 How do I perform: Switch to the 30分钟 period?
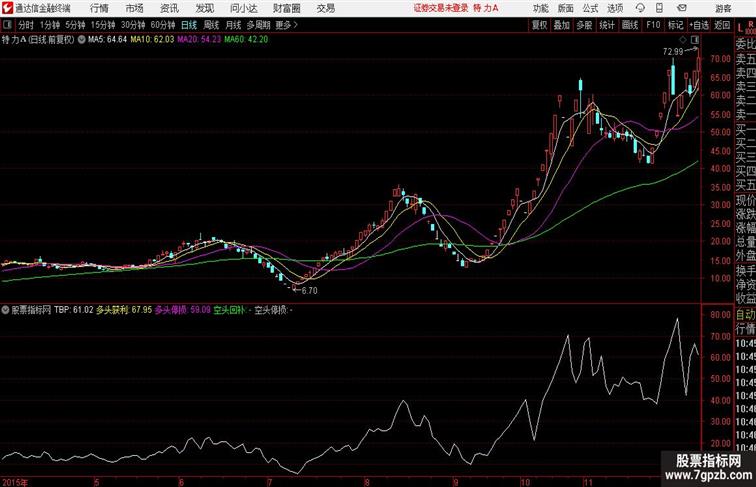coord(133,25)
